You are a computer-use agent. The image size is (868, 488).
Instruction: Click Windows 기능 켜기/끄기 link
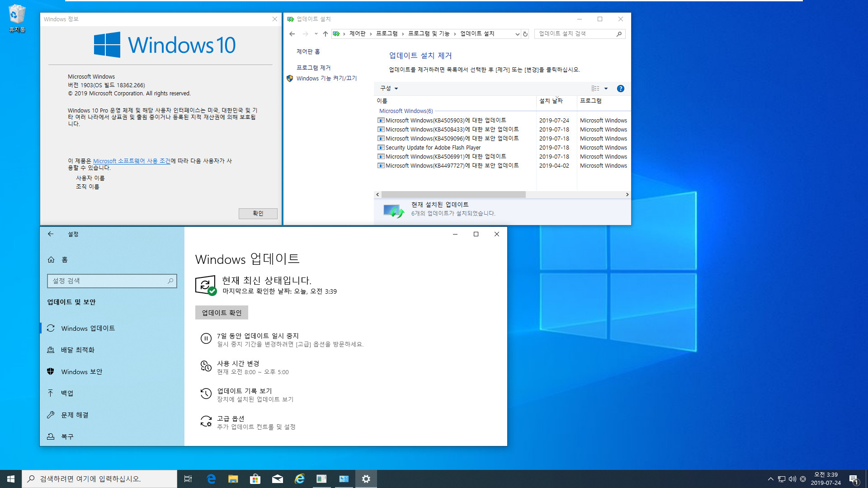[x=327, y=79]
